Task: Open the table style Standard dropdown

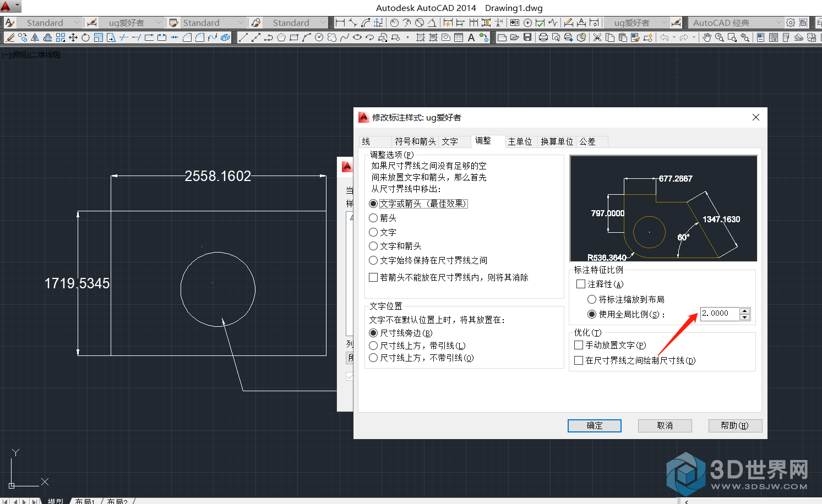Action: click(213, 23)
